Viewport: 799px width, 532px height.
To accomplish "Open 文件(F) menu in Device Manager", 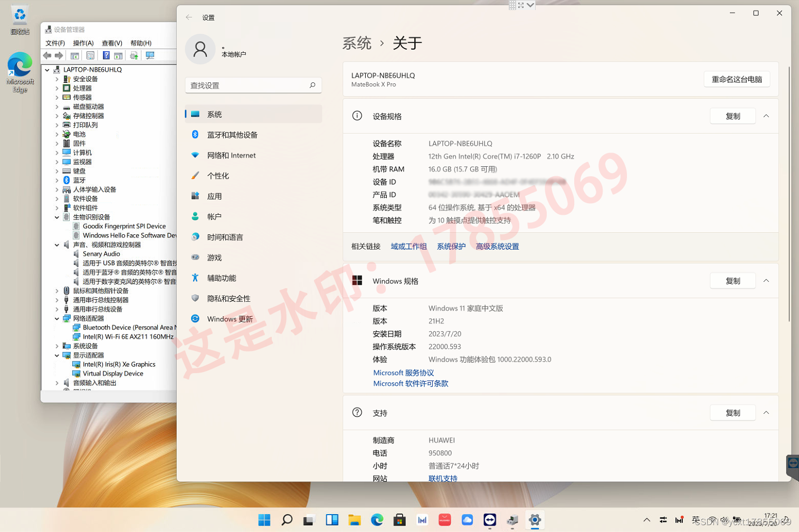I will point(55,43).
